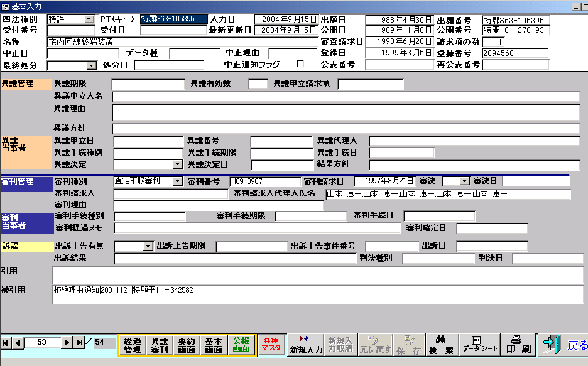Open the 公報画面 button
The height and width of the screenshot is (366, 588).
pyautogui.click(x=241, y=344)
